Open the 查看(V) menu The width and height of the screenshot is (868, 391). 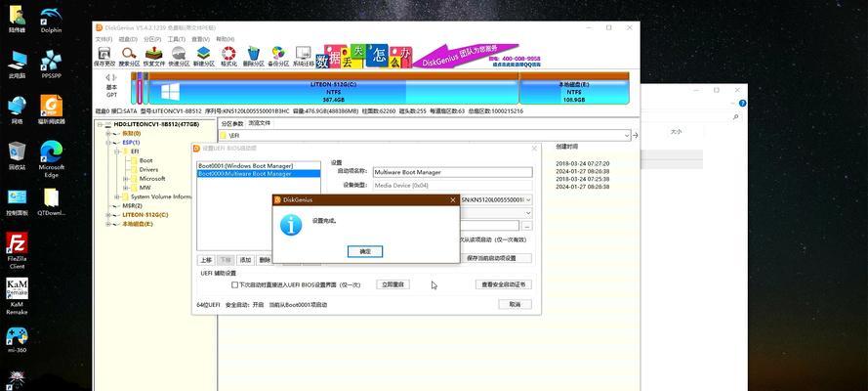pyautogui.click(x=200, y=39)
